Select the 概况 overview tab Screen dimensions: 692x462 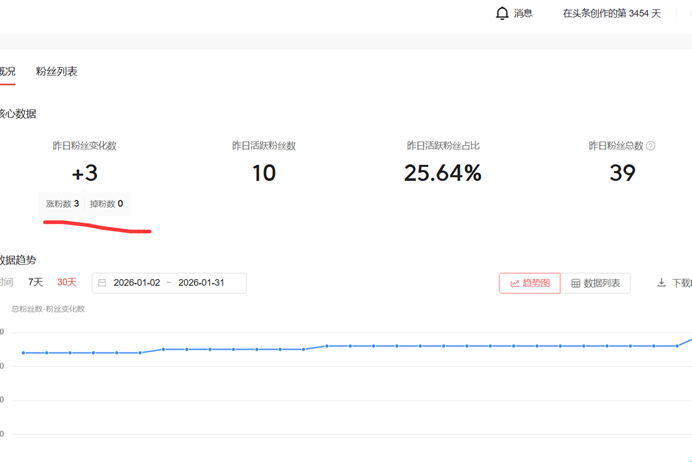click(7, 71)
